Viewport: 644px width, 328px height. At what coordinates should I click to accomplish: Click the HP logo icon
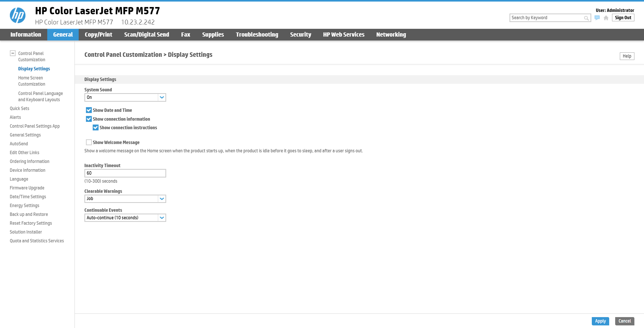tap(18, 15)
